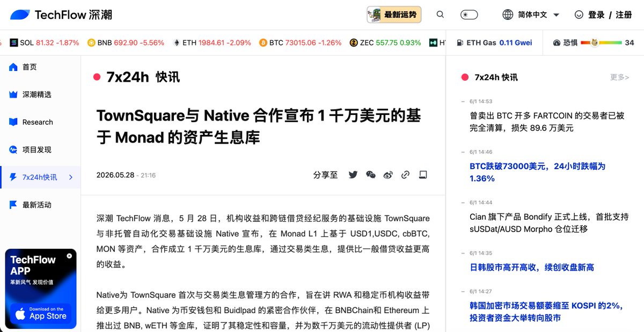Click the book icon beside Research

click(13, 122)
